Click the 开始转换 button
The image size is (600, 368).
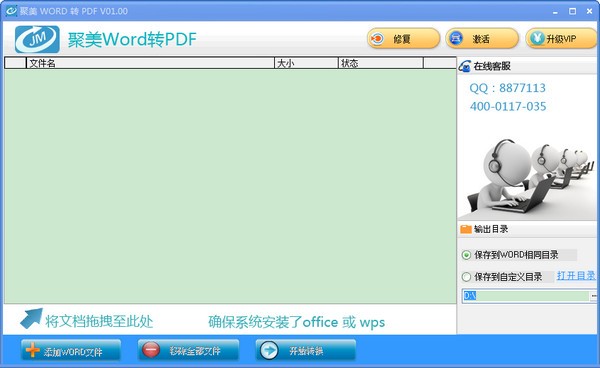click(x=306, y=350)
